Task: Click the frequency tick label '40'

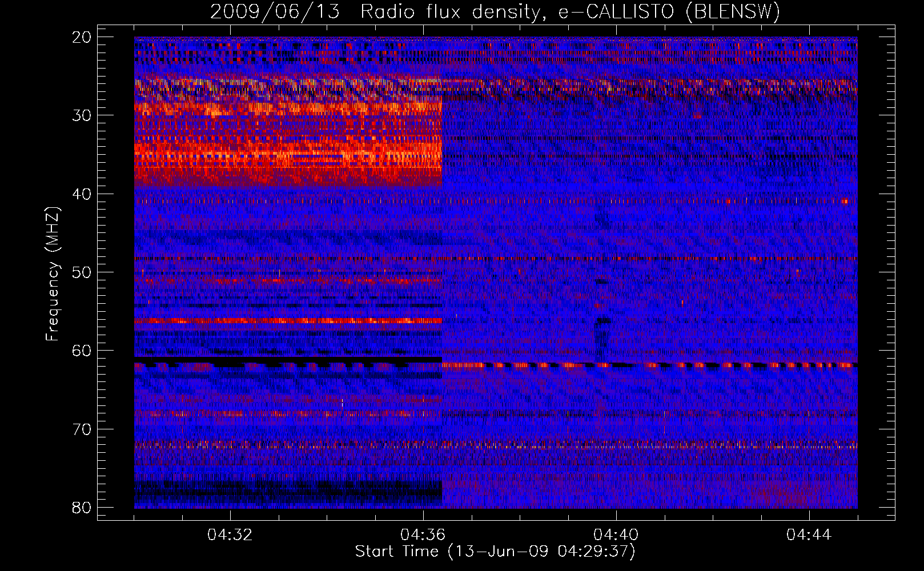Action: (82, 194)
